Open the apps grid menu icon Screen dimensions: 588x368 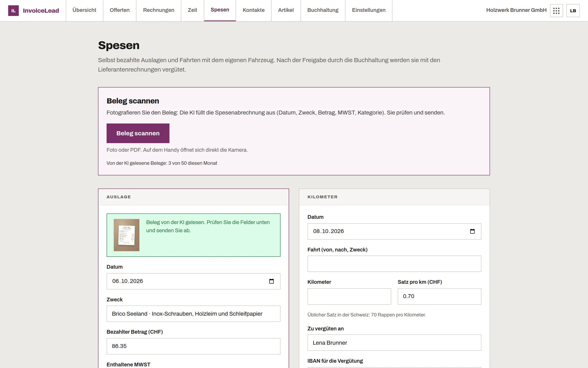point(556,11)
